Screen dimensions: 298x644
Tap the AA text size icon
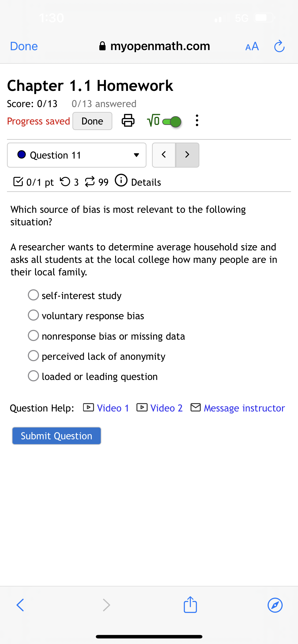[252, 46]
